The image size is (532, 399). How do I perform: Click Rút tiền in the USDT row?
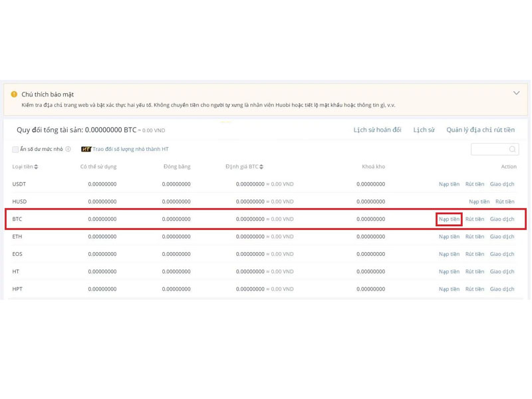click(475, 184)
